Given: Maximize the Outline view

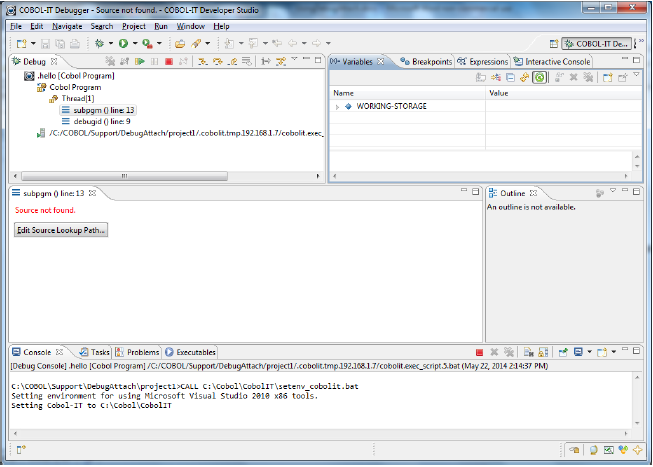Looking at the screenshot, I should click(x=636, y=192).
